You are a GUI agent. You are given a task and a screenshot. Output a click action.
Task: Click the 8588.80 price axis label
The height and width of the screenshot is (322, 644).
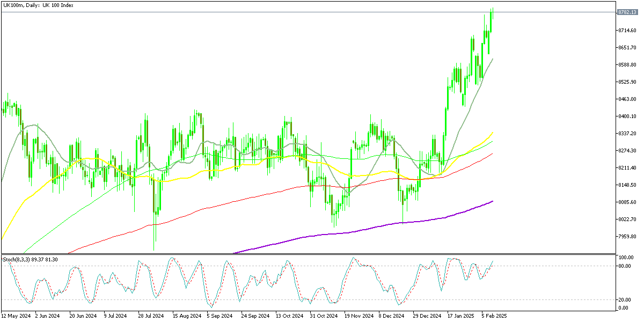(x=626, y=65)
